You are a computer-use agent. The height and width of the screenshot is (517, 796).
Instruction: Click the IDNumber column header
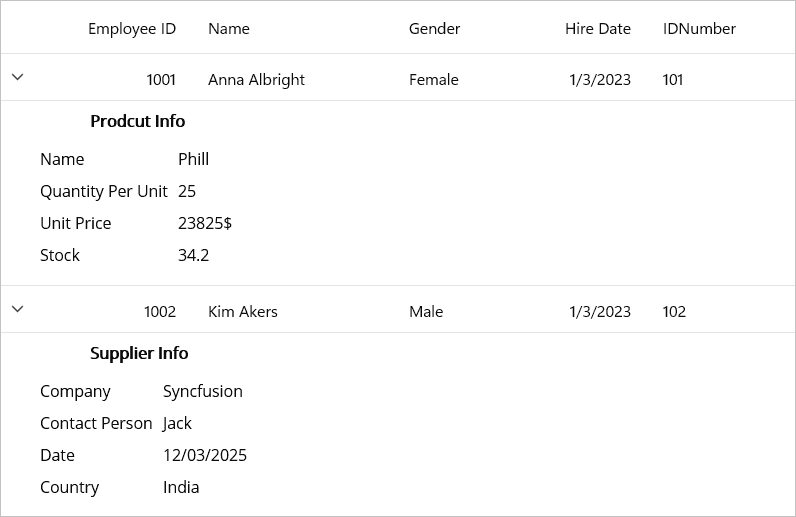699,28
